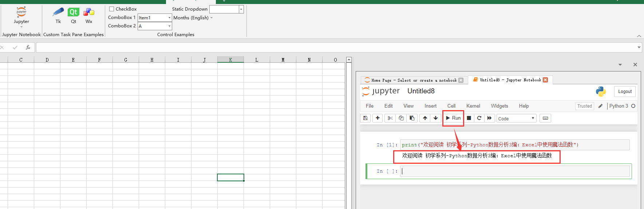
Task: Select column D header
Action: point(47,60)
